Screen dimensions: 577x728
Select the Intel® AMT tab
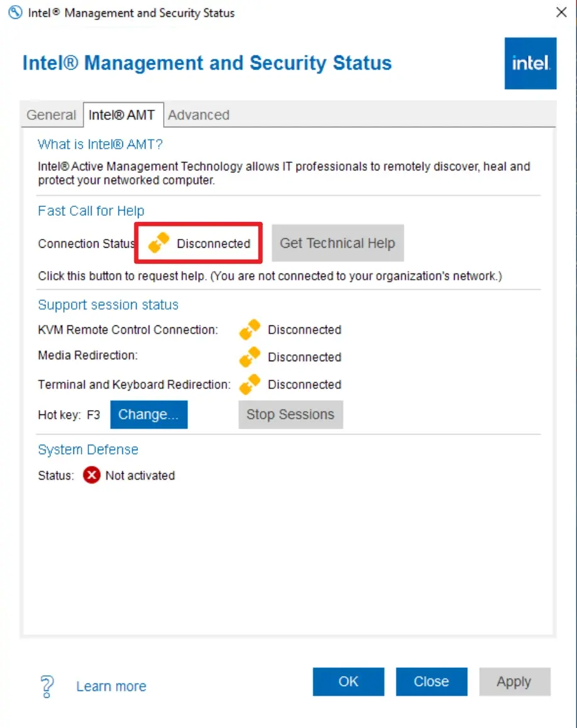point(122,115)
